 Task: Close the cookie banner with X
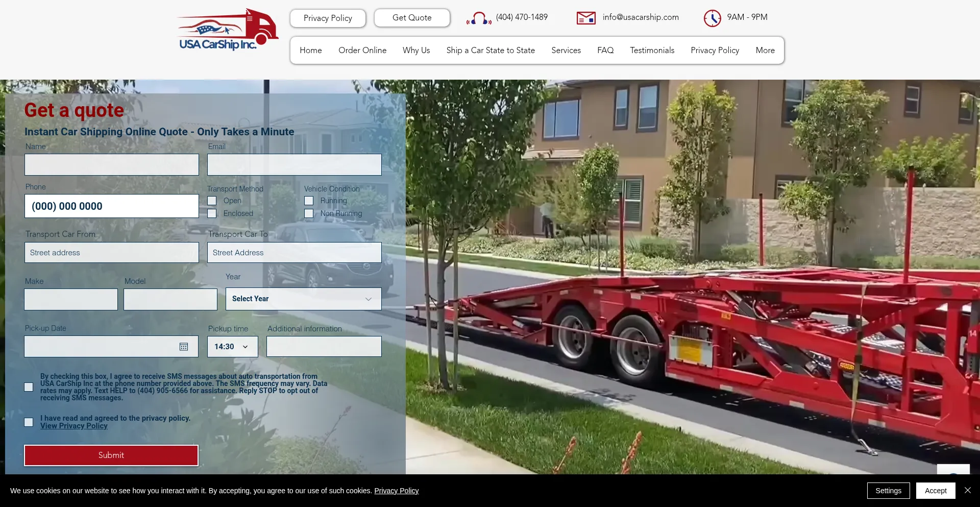tap(967, 490)
